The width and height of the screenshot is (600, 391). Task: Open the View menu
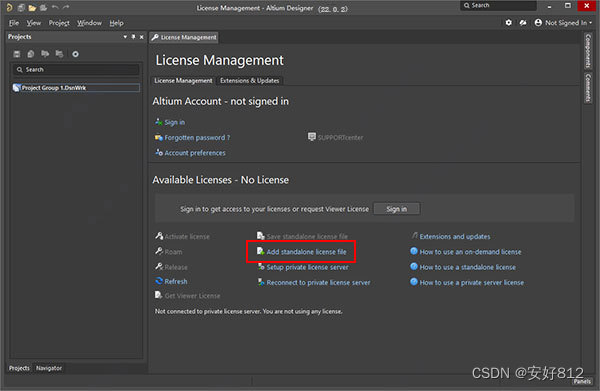[34, 23]
